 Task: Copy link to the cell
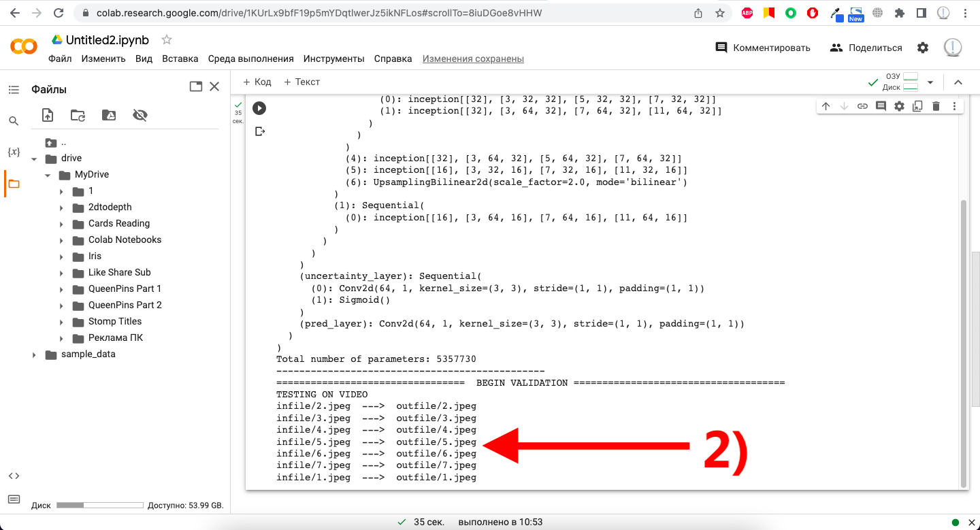click(x=862, y=106)
